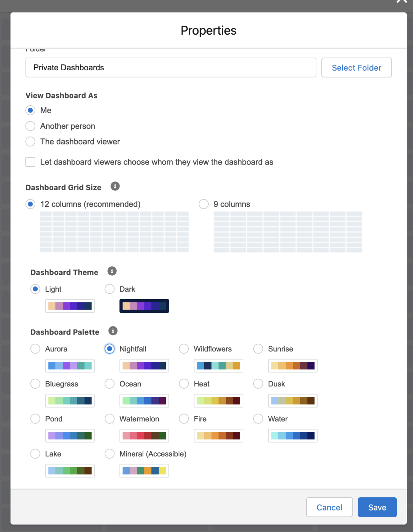Choose the 9 columns grid size

[x=204, y=204]
